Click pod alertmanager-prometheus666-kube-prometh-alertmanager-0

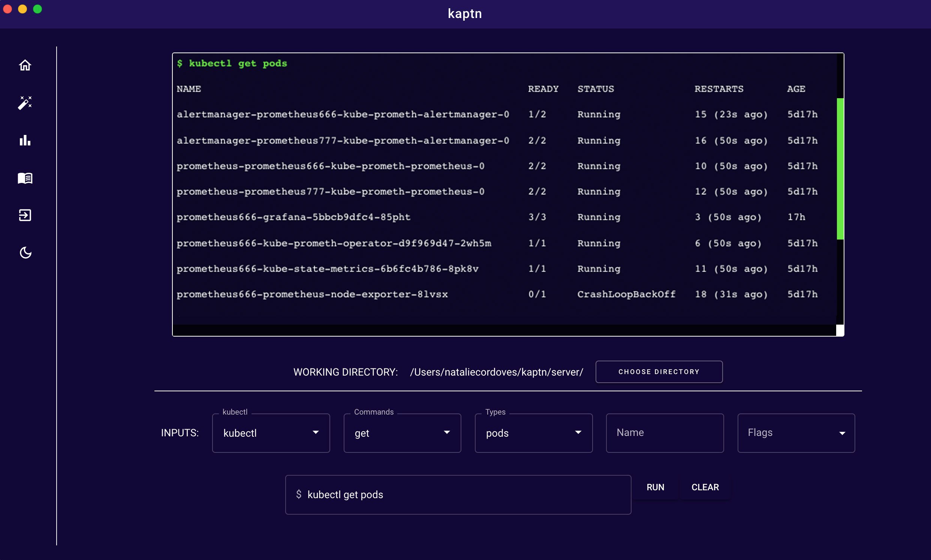[x=343, y=114]
